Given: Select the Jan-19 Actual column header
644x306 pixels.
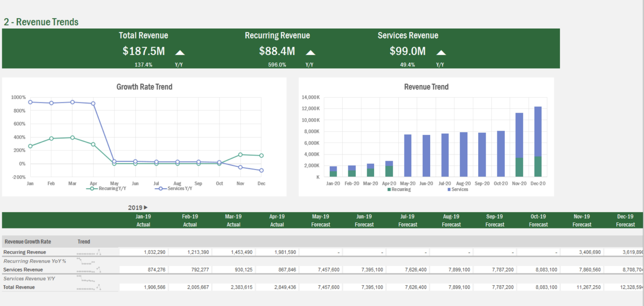Looking at the screenshot, I should [x=143, y=220].
